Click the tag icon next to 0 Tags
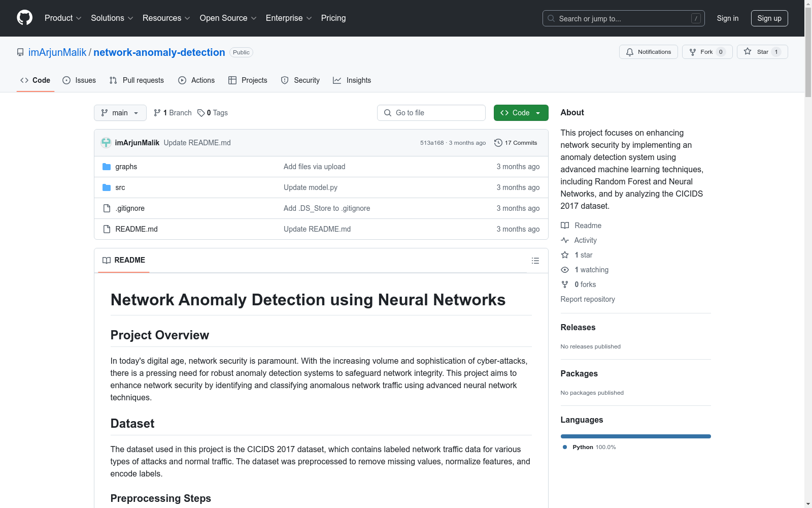This screenshot has height=508, width=812. 201,113
